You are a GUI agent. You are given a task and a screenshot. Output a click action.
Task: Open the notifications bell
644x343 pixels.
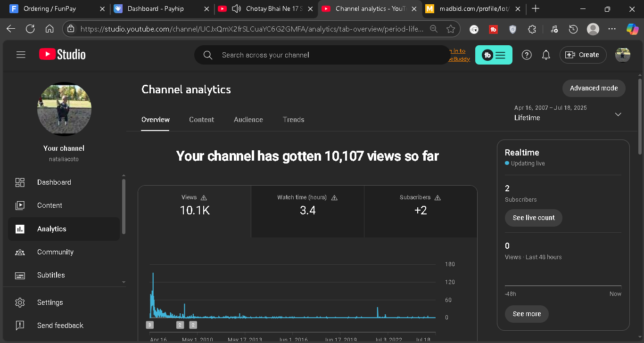point(546,55)
